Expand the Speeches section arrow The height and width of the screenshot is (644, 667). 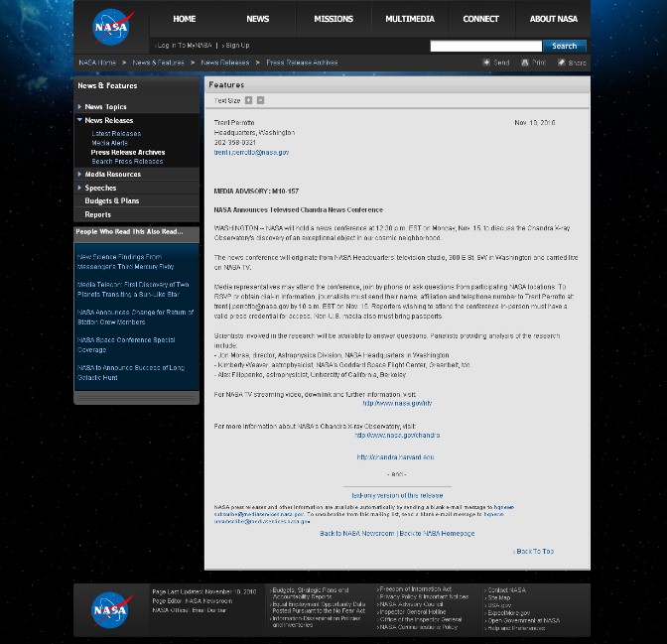(x=79, y=188)
